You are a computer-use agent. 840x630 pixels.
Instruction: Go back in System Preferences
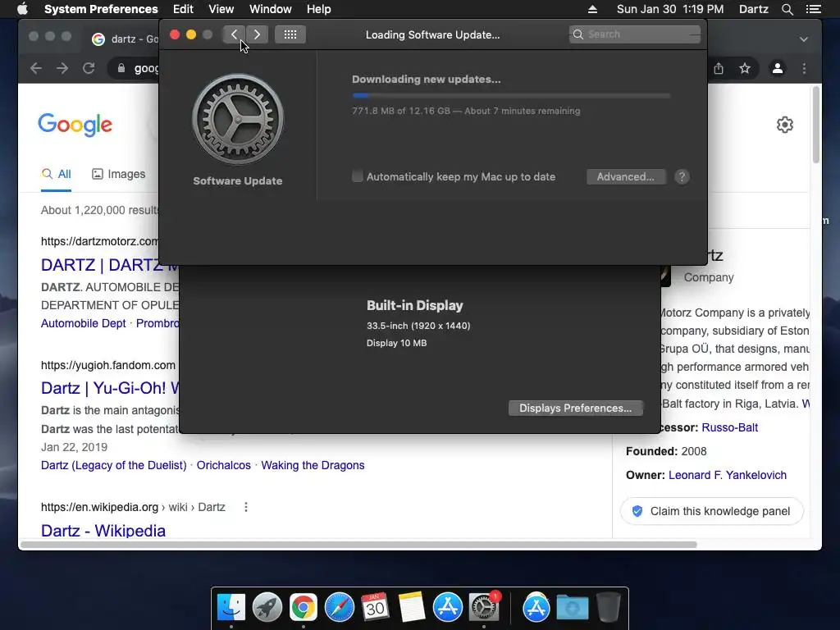pyautogui.click(x=234, y=34)
